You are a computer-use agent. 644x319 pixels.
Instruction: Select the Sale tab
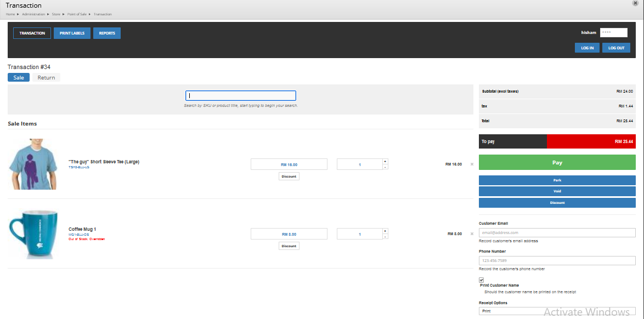(19, 78)
